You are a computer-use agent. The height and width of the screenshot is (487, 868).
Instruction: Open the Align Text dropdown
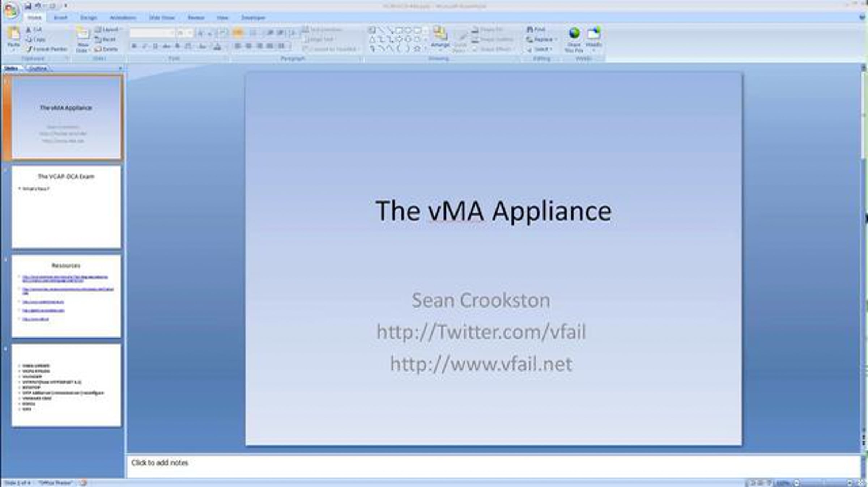pos(319,39)
